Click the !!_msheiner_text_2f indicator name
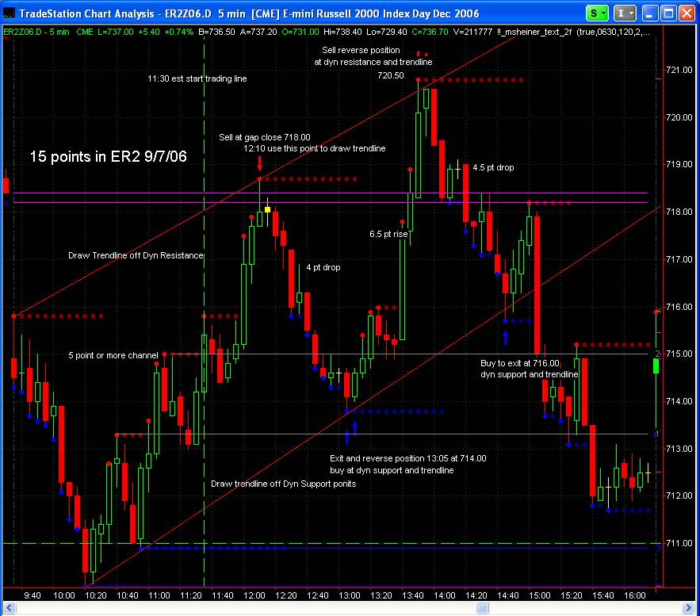Screen dimensions: 700x616 coord(534,32)
